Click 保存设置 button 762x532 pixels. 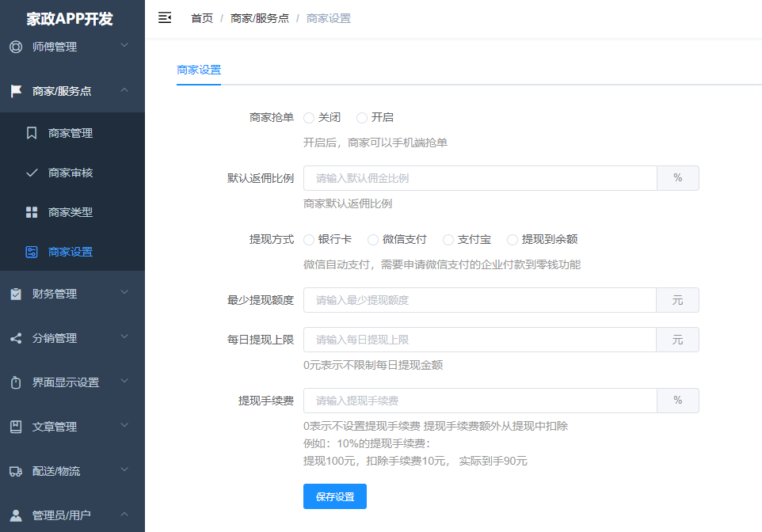coord(335,496)
